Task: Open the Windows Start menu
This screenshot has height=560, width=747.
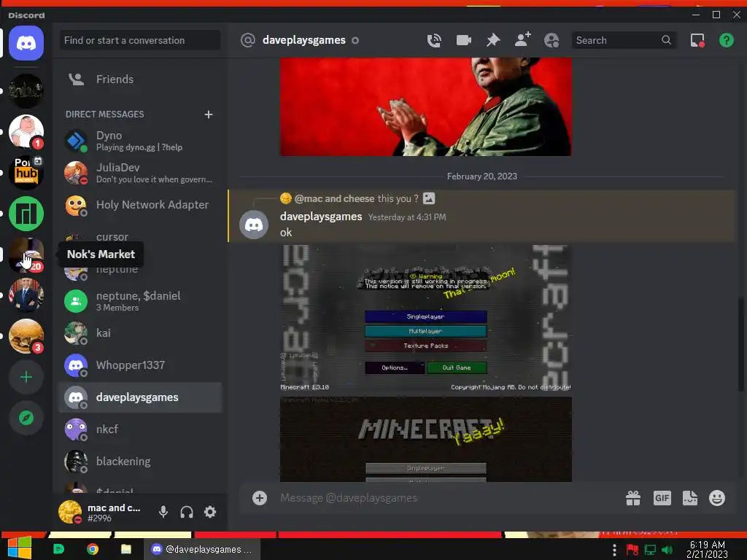Action: 20,548
